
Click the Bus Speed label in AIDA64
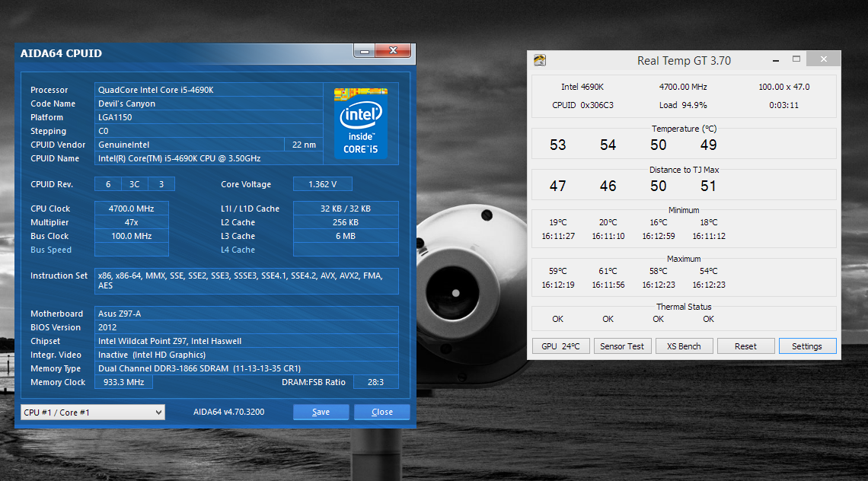(51, 250)
